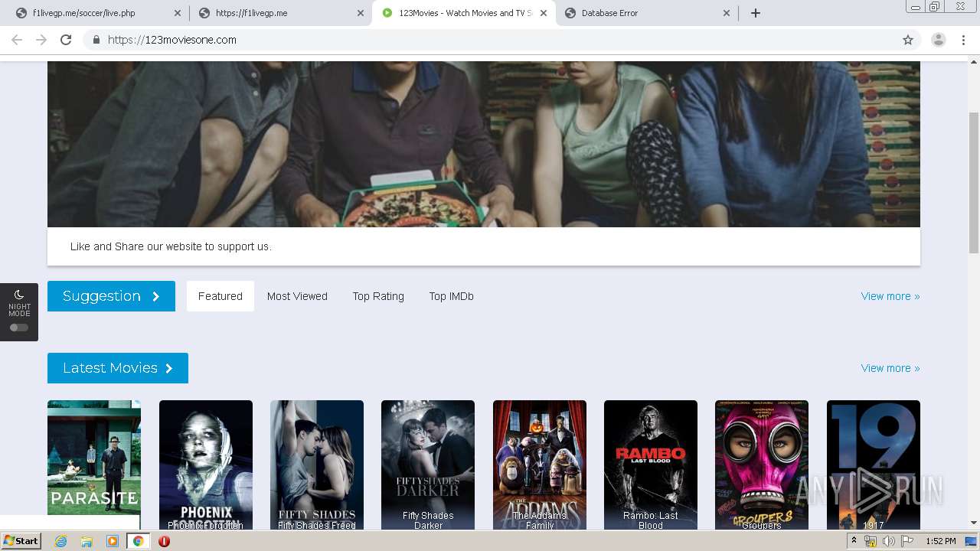Open the Chrome profile avatar menu

point(939,40)
